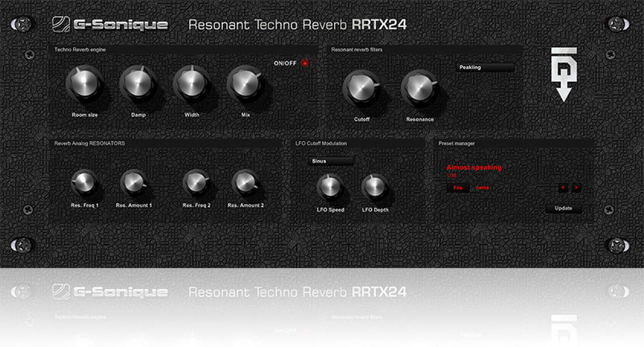Click the G-Sonique logo
This screenshot has width=644, height=347.
[x=110, y=25]
